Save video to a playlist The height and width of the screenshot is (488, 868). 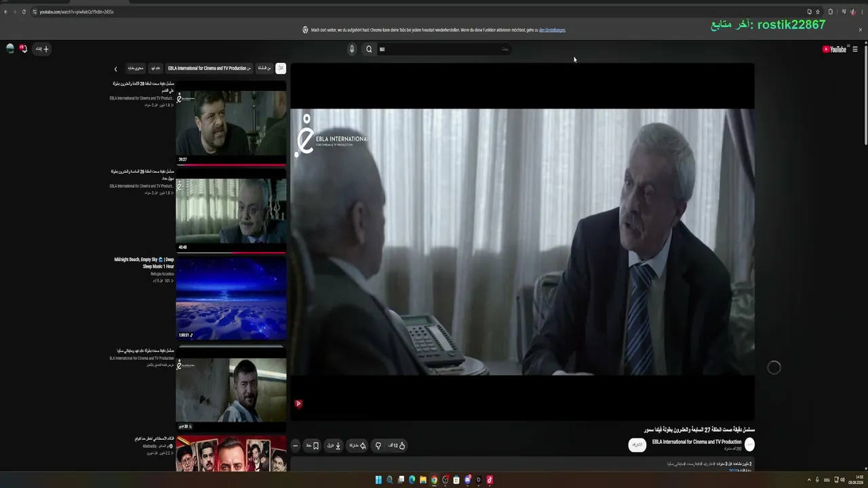click(x=313, y=445)
